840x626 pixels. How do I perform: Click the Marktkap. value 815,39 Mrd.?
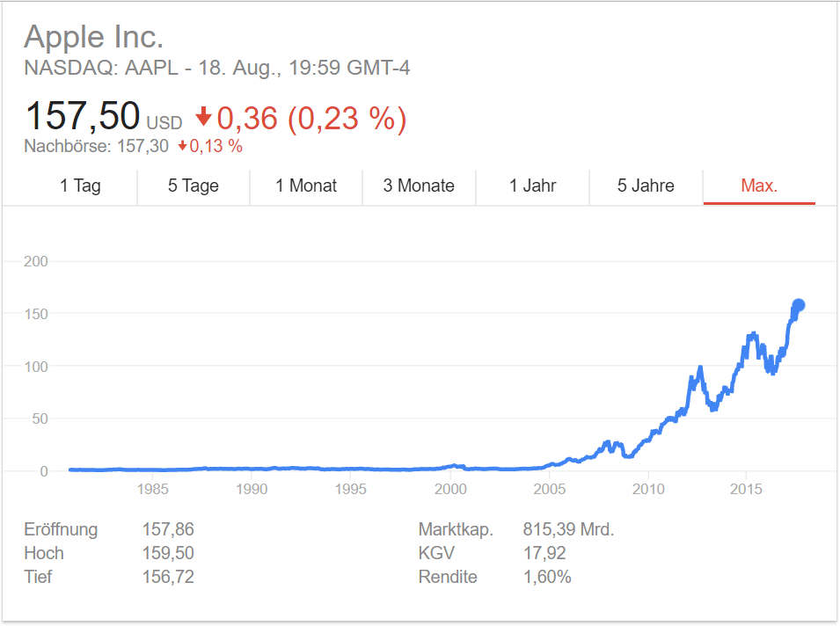tap(568, 529)
